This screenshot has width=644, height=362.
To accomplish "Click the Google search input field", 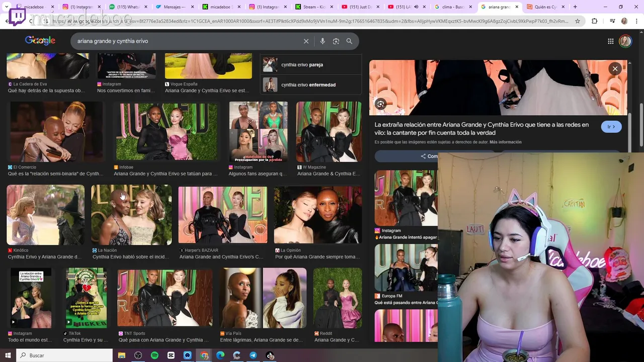I will 186,41.
